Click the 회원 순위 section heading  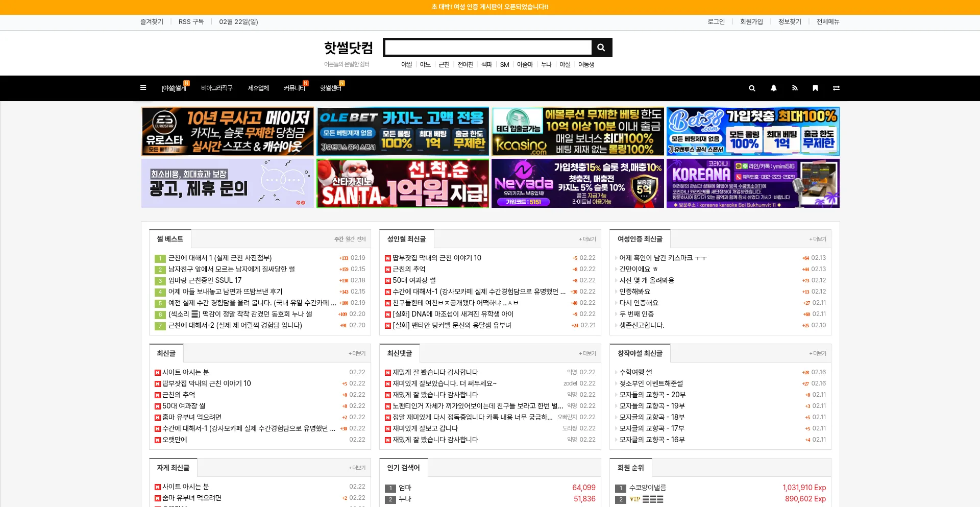(631, 468)
